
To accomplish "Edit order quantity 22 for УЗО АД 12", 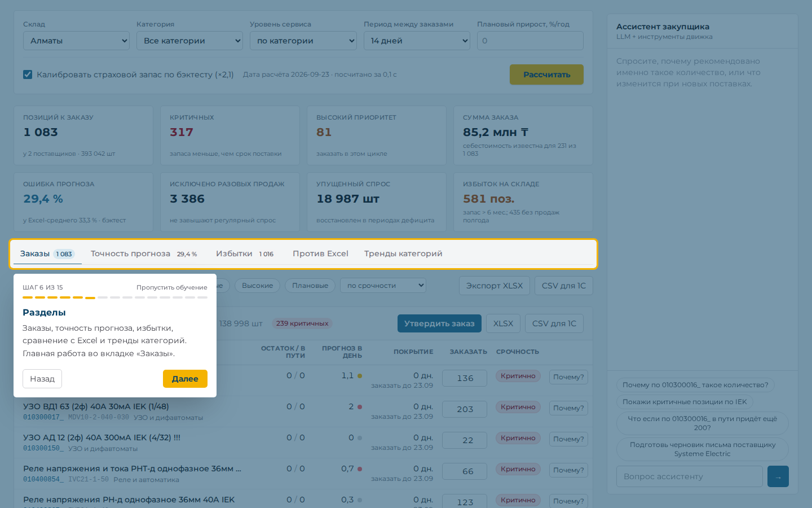I will tap(465, 440).
